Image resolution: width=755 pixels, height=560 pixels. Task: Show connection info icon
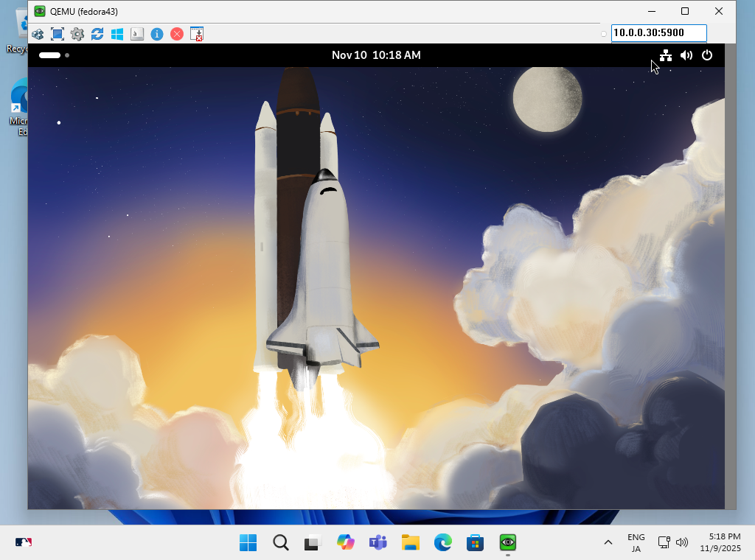[157, 34]
